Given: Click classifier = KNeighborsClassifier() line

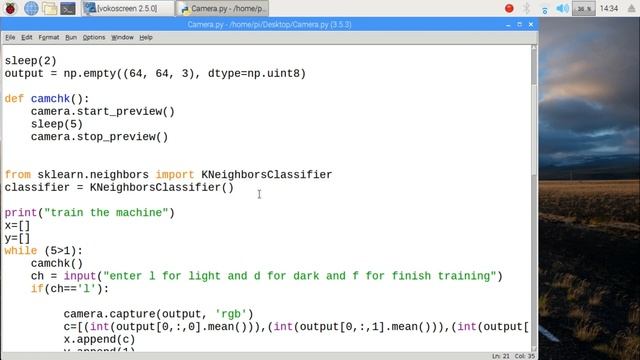Looking at the screenshot, I should coord(119,187).
